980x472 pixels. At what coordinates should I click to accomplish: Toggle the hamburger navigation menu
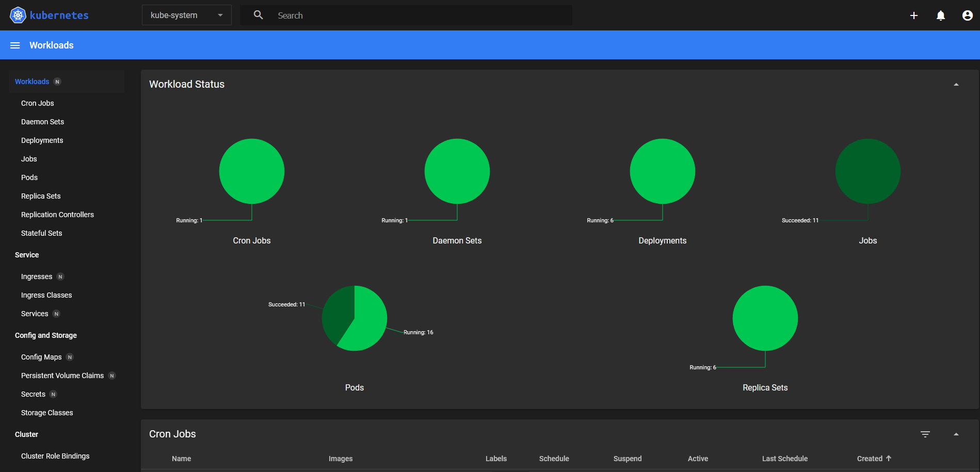point(15,45)
